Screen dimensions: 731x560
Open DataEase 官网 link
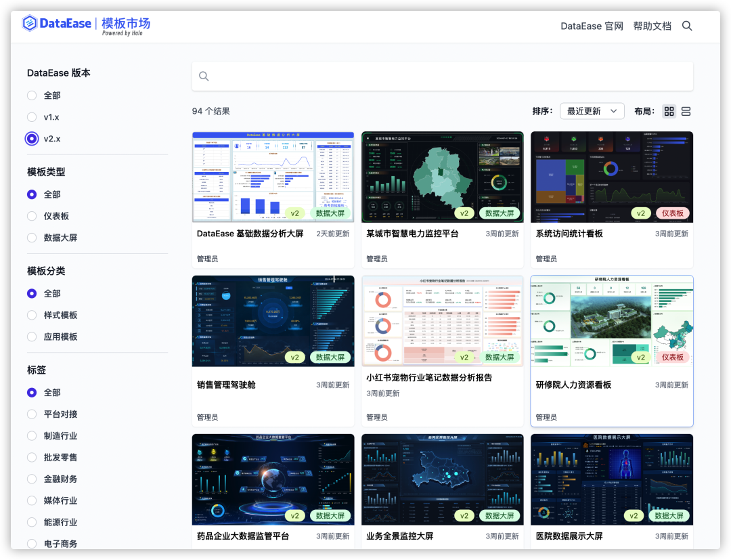click(x=592, y=26)
